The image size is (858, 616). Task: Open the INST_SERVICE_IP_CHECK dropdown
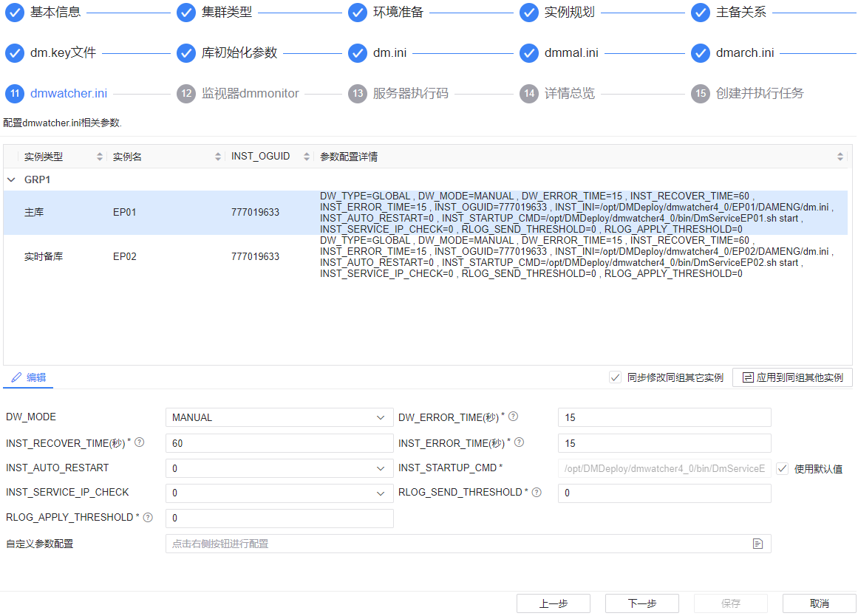(279, 493)
